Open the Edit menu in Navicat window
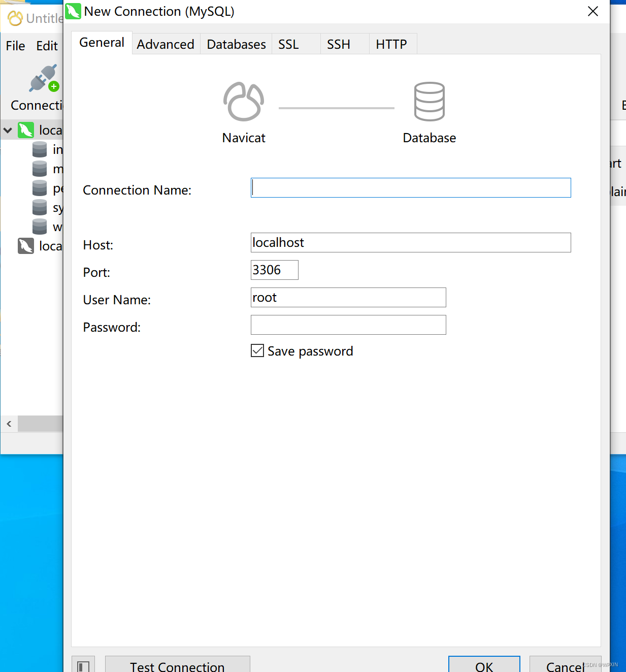The image size is (626, 672). 47,46
